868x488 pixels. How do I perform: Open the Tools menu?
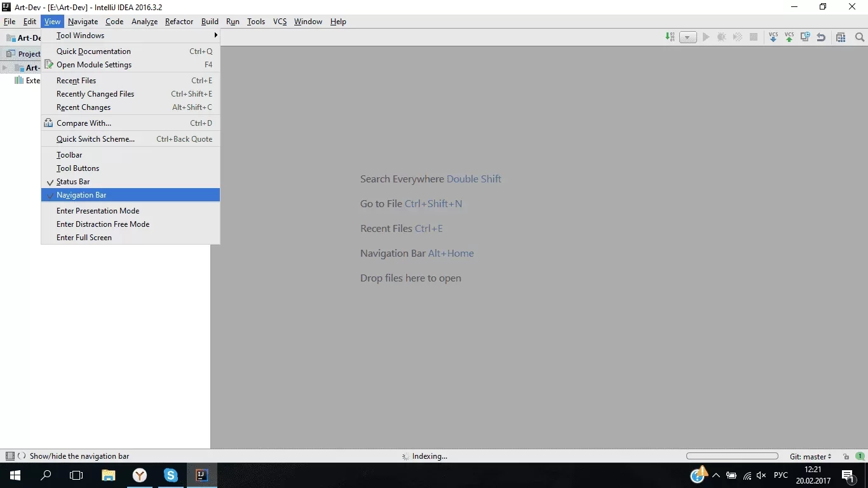(256, 22)
